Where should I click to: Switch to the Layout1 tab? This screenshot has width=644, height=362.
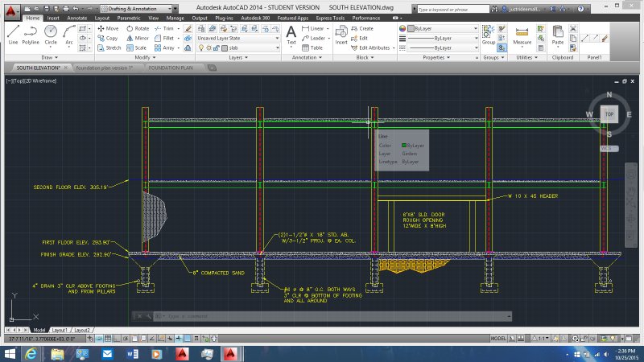pos(60,330)
